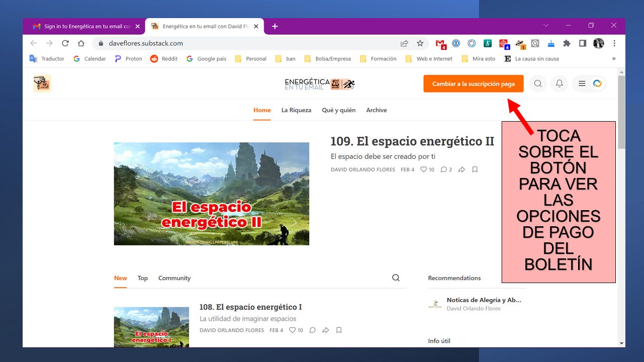This screenshot has width=644, height=362.
Task: Open Chrome three-dot menu
Action: [614, 43]
